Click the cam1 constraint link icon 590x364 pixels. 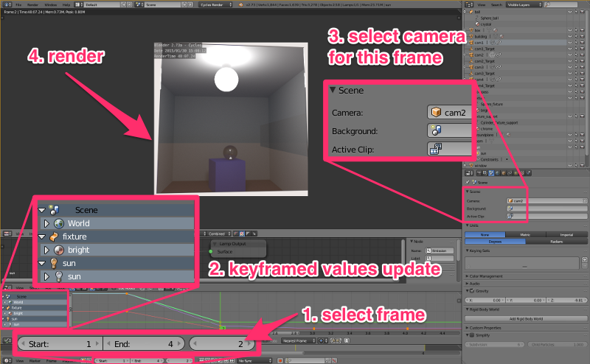click(x=499, y=43)
